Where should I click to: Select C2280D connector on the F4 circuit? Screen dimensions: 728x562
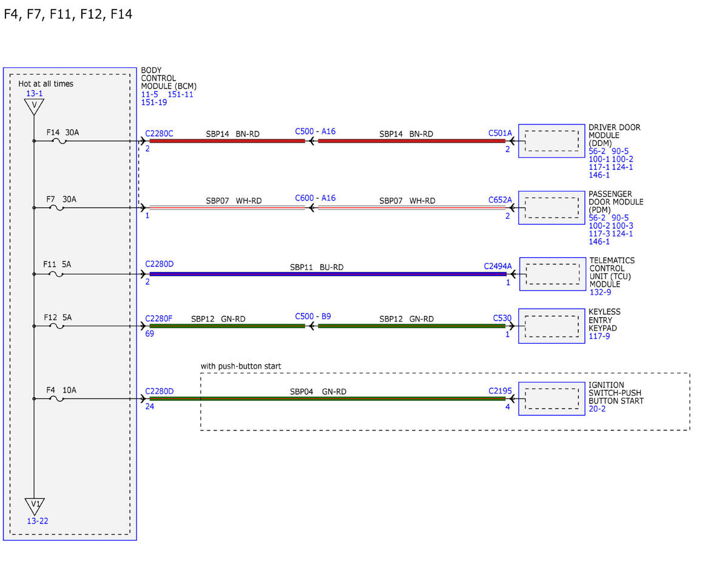pyautogui.click(x=160, y=390)
